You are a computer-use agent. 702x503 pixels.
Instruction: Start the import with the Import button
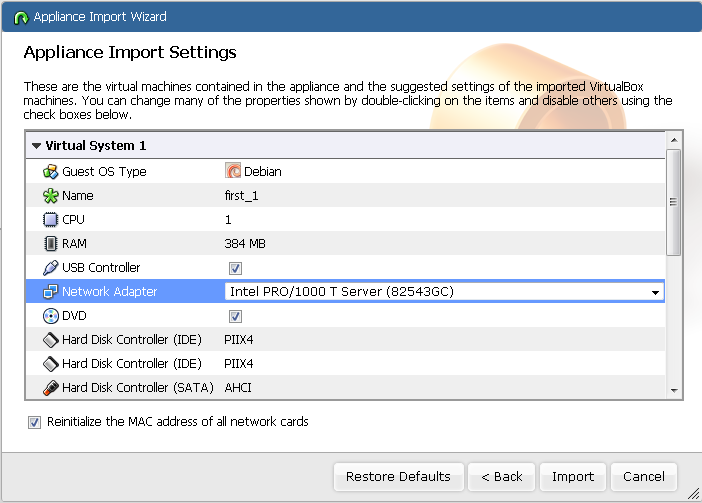point(573,477)
